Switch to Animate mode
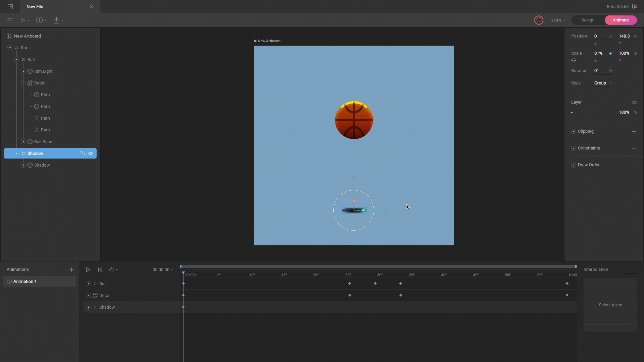Image resolution: width=644 pixels, height=362 pixels. [x=621, y=20]
